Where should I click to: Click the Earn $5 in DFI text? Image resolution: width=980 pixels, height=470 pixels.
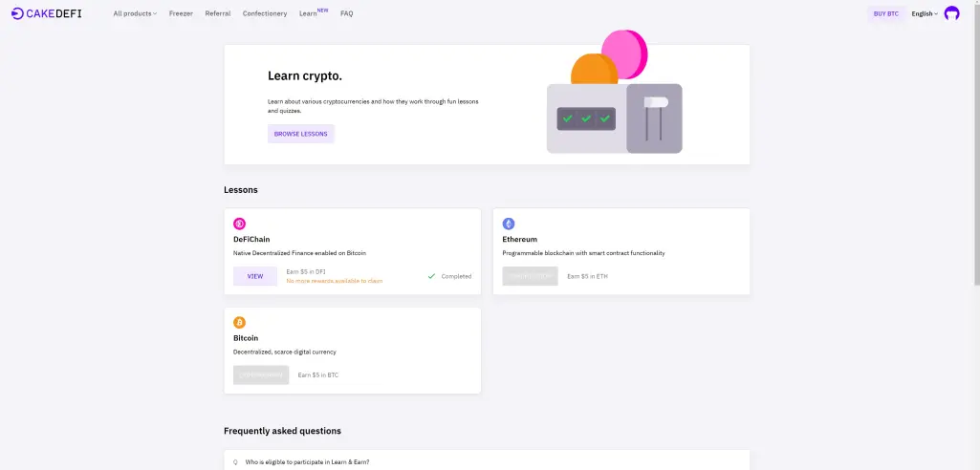point(306,271)
